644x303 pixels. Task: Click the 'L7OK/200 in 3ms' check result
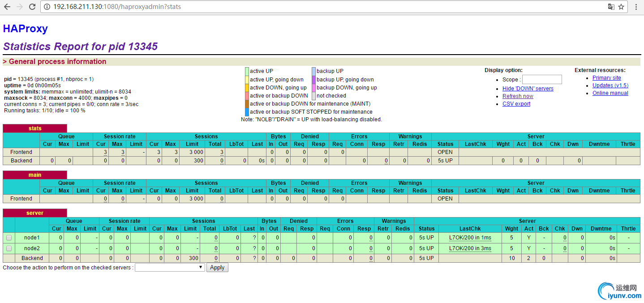pos(470,248)
